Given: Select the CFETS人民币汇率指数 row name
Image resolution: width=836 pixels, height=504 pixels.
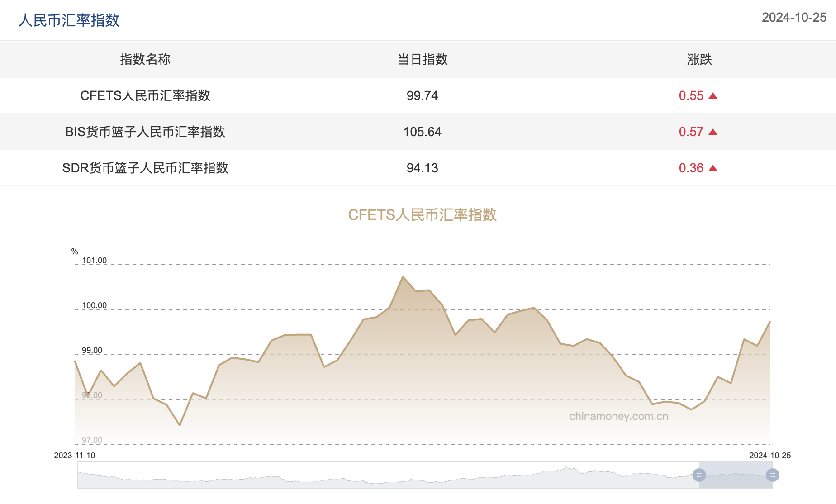Looking at the screenshot, I should (x=145, y=95).
